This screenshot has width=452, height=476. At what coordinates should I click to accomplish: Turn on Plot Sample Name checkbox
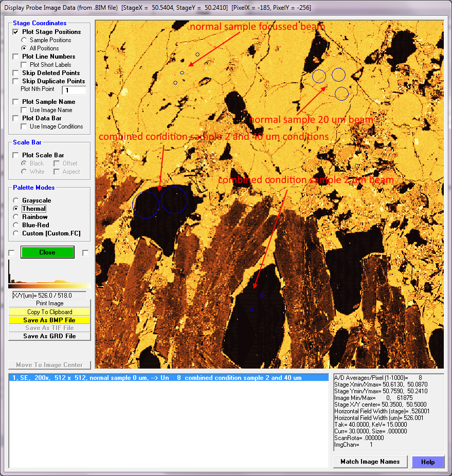(x=15, y=102)
